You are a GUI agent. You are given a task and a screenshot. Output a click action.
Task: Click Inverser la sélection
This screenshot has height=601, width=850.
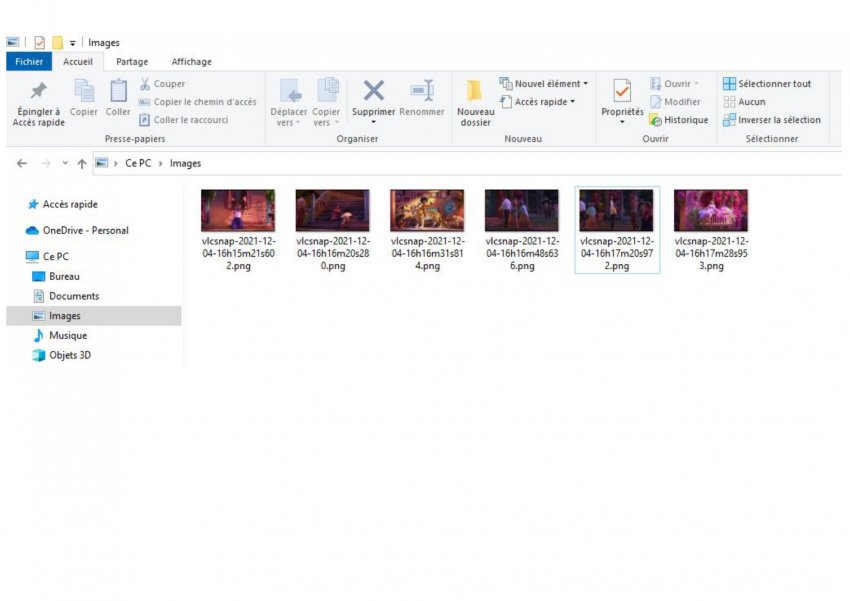pyautogui.click(x=772, y=120)
